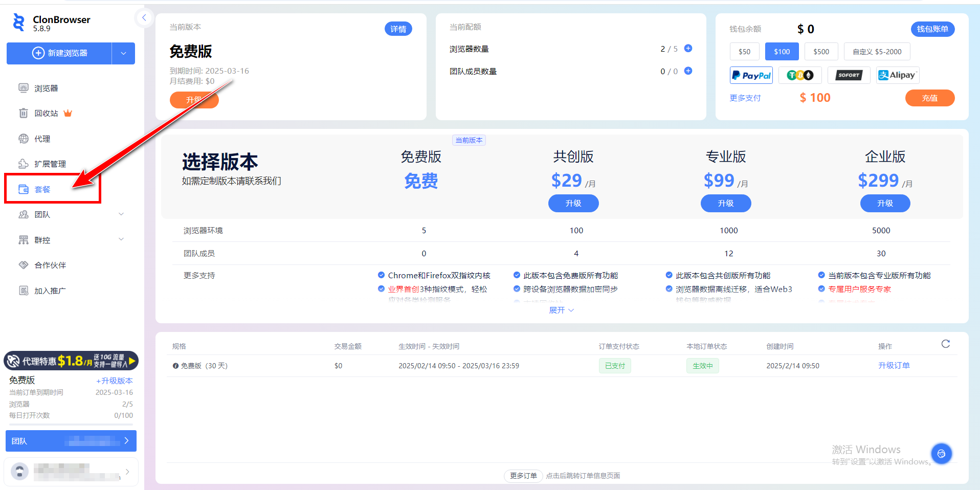Image resolution: width=980 pixels, height=490 pixels.
Task: Select the custom amount 自定义 $5-2000 option
Action: coord(877,52)
